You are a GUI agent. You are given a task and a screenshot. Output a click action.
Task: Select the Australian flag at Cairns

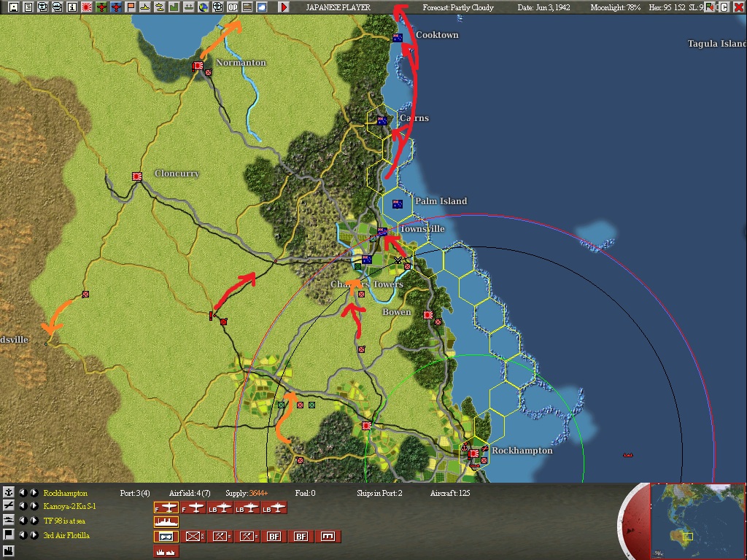point(382,121)
